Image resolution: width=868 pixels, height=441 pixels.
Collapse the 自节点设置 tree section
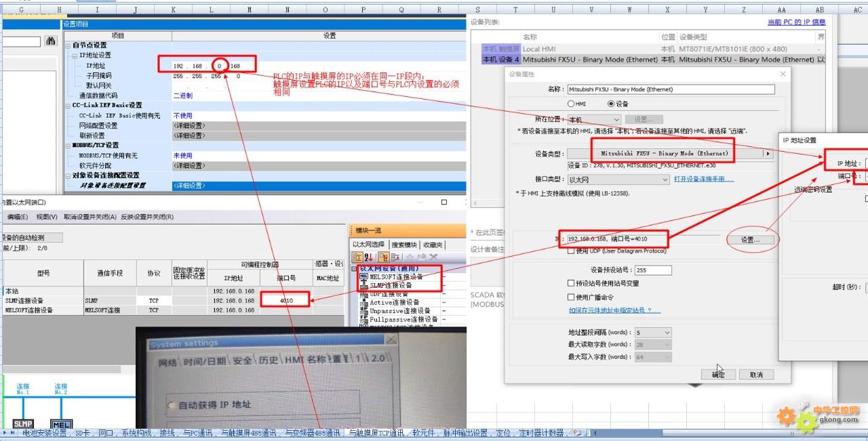pyautogui.click(x=68, y=45)
